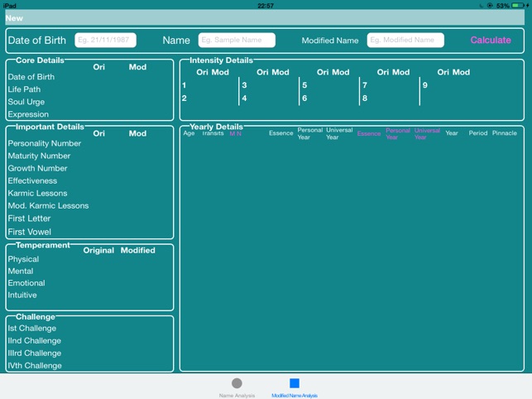This screenshot has height=399, width=532.
Task: Click the white Personal Year header
Action: [309, 133]
